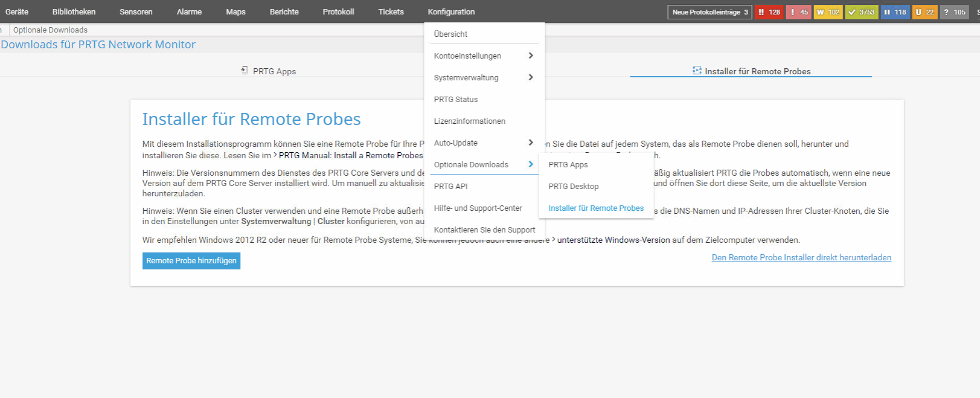Expand the Auto-Update submenu arrow
Viewport: 980px width, 398px height.
click(531, 143)
